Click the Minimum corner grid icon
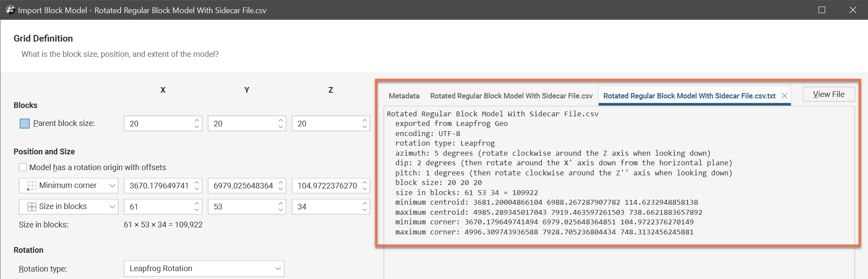The height and width of the screenshot is (279, 868). point(32,186)
